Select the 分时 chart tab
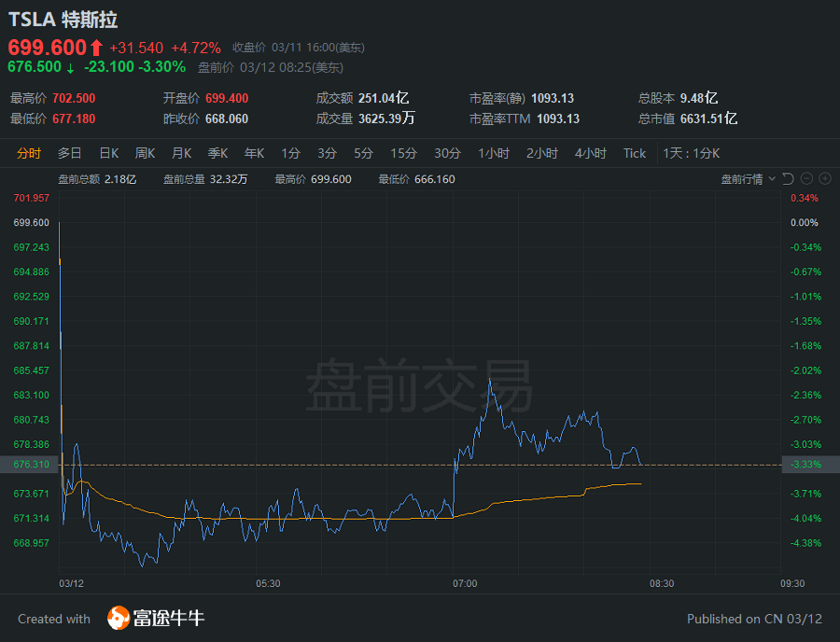 pos(29,153)
